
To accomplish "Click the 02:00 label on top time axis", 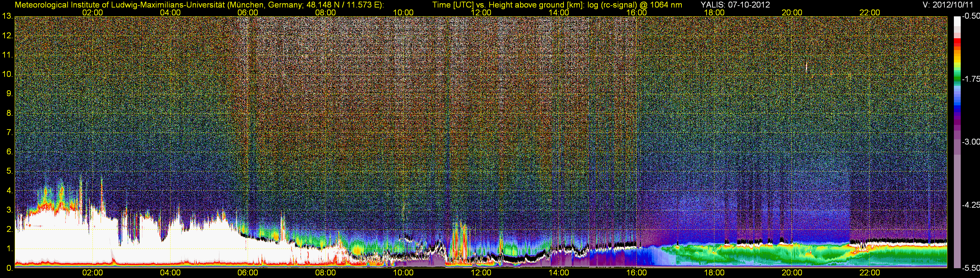I will coord(92,12).
